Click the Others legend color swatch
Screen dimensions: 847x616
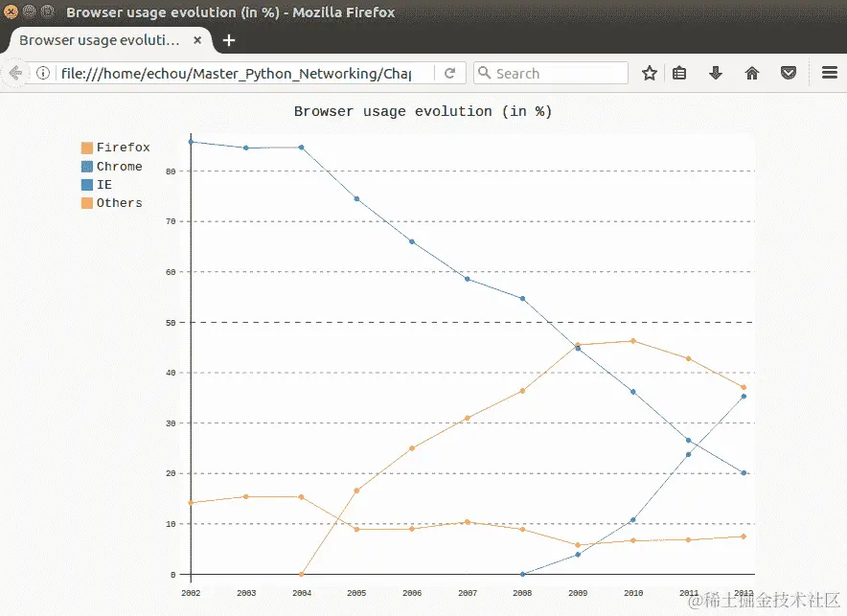(86, 203)
